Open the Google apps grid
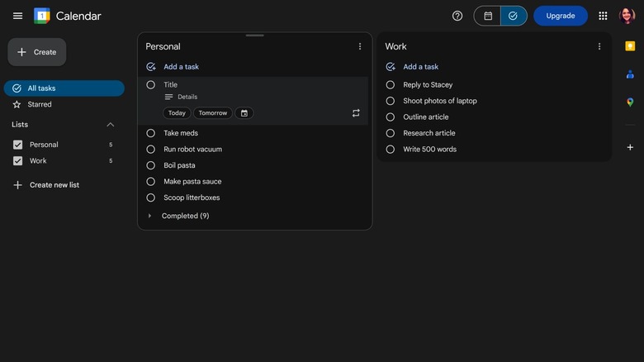 [603, 16]
